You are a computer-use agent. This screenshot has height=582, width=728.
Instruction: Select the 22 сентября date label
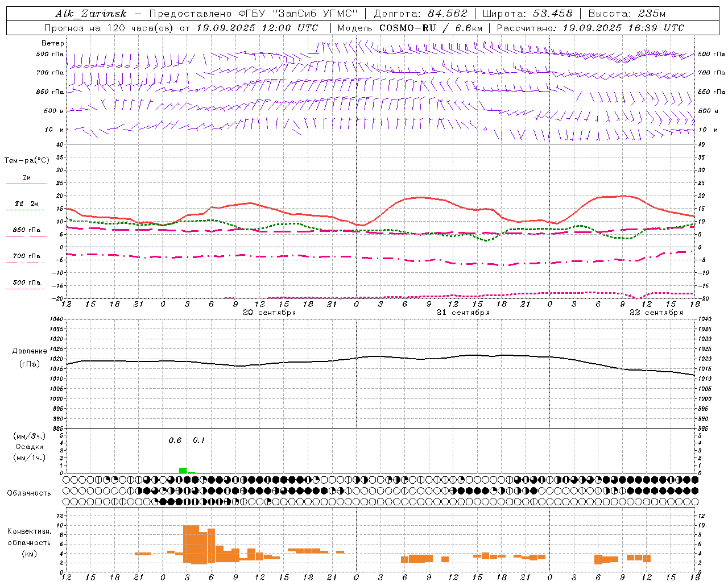(x=656, y=313)
